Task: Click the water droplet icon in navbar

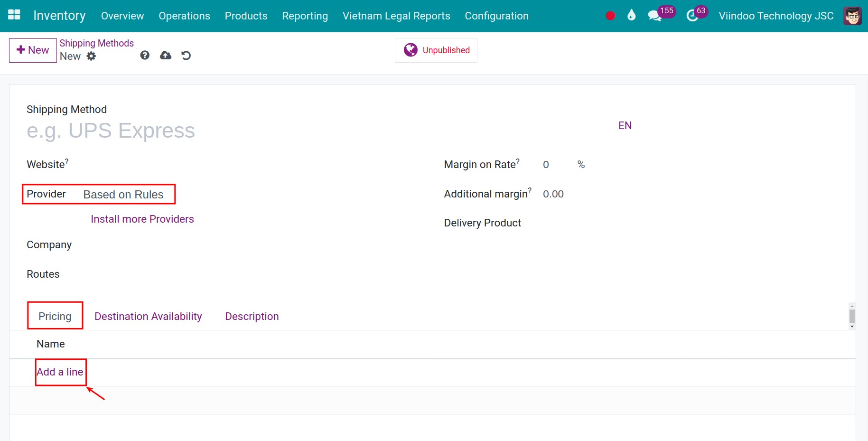Action: point(631,15)
